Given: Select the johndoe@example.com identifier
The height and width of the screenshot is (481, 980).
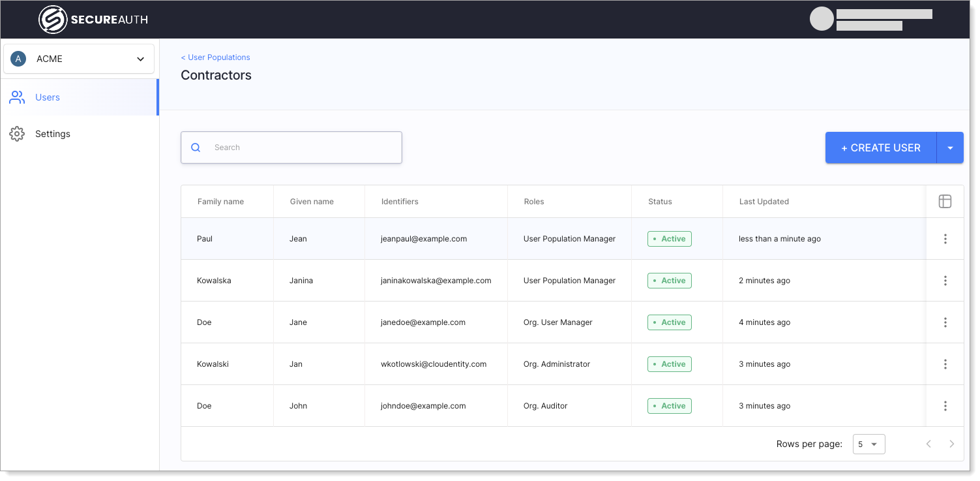Looking at the screenshot, I should 423,406.
